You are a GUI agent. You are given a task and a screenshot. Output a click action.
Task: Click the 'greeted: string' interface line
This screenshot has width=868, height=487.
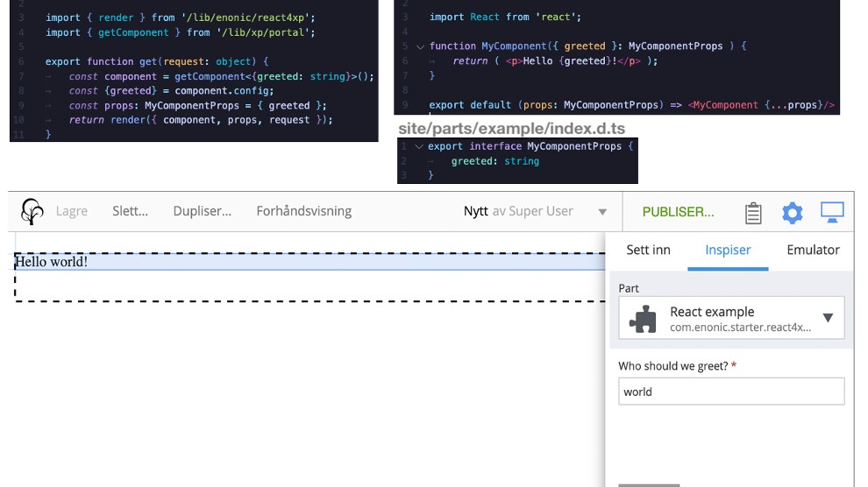point(494,161)
